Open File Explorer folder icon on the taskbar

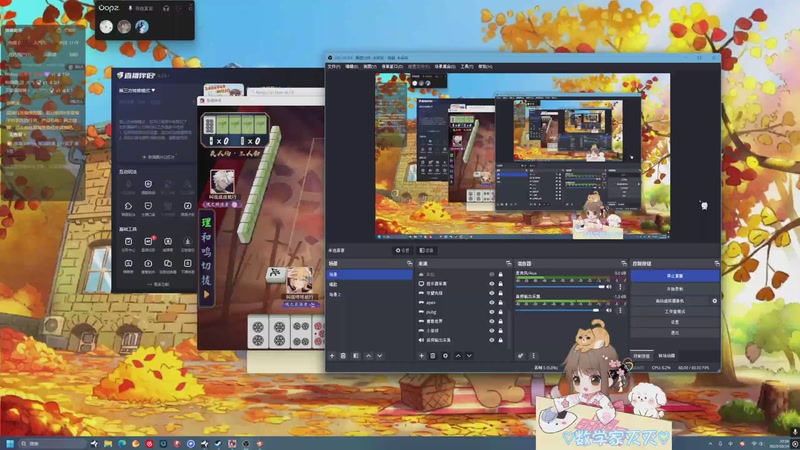(x=108, y=443)
